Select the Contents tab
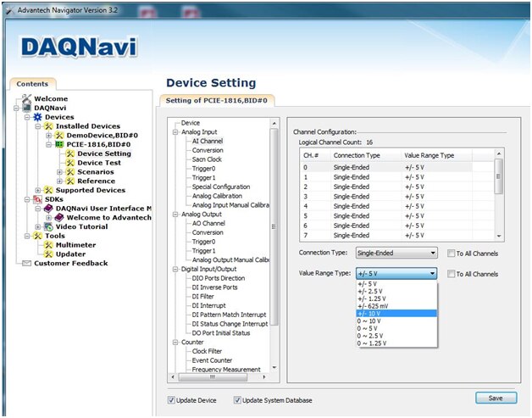Screen dimensions: 532x418 coord(32,84)
